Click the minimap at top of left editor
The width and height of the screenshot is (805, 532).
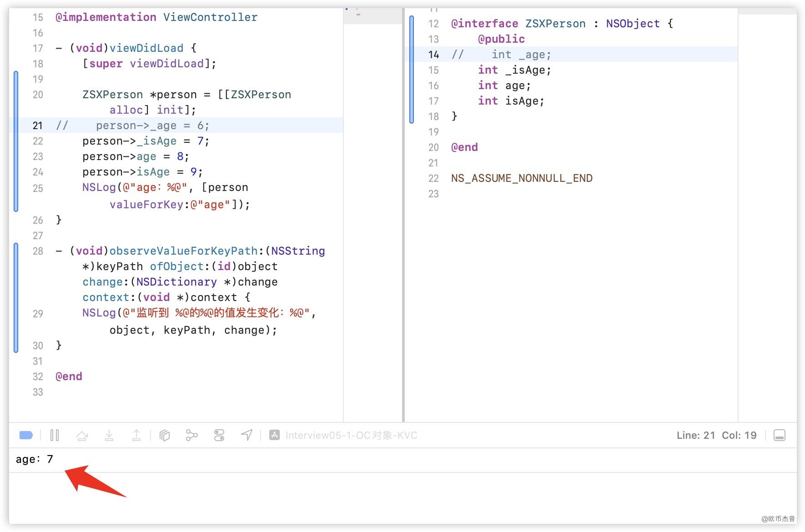click(x=372, y=15)
